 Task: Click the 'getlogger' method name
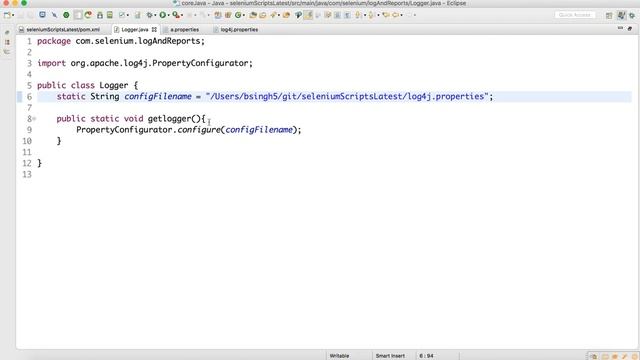[169, 119]
